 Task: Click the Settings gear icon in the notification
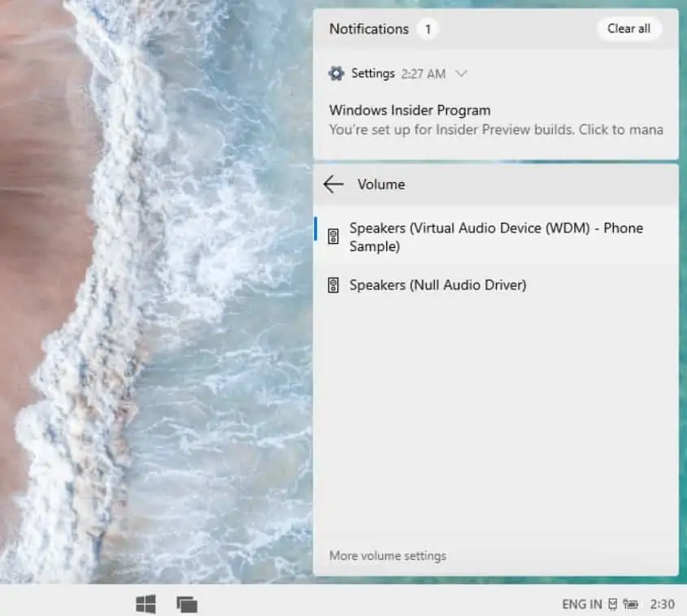(339, 72)
